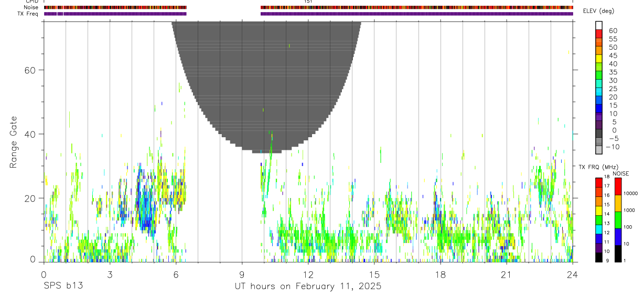Click the 1000 value on NOISE legend
Screen dimensions: 644x297
point(629,210)
